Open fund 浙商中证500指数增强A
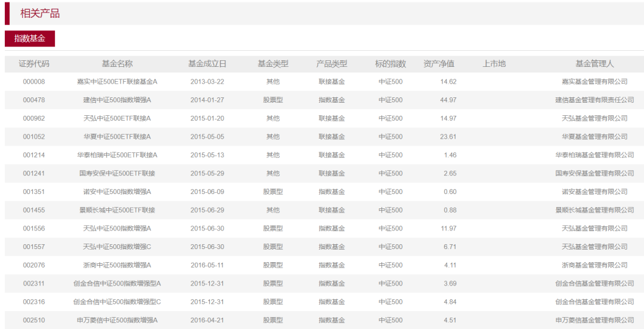The width and height of the screenshot is (644, 329). 117,265
